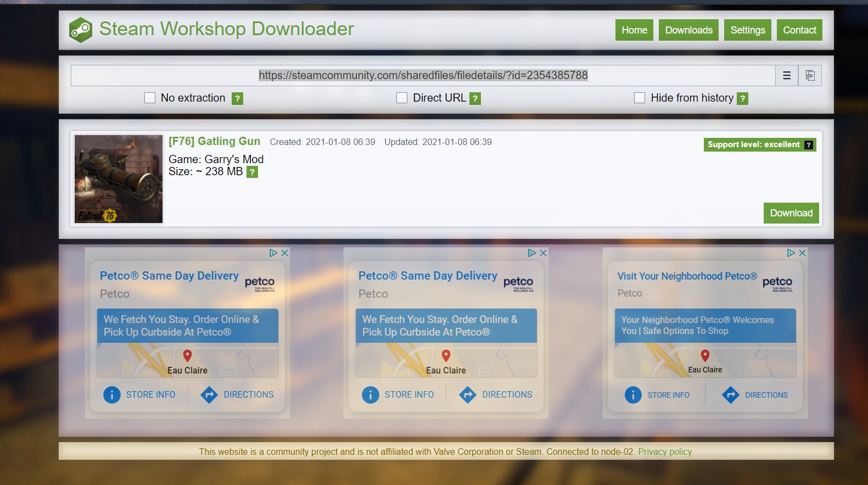The height and width of the screenshot is (485, 868).
Task: Open the Gatling Gun Fallout 76 thumbnail
Action: tap(119, 179)
